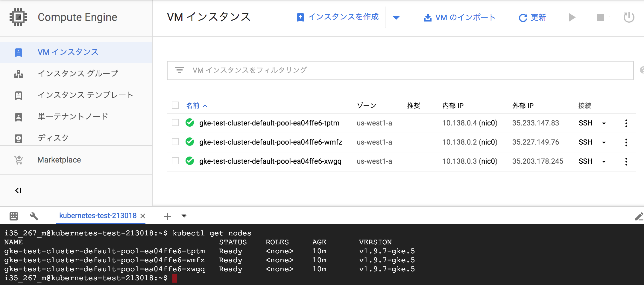Collapse the left navigation sidebar
The height and width of the screenshot is (285, 644).
(x=18, y=191)
